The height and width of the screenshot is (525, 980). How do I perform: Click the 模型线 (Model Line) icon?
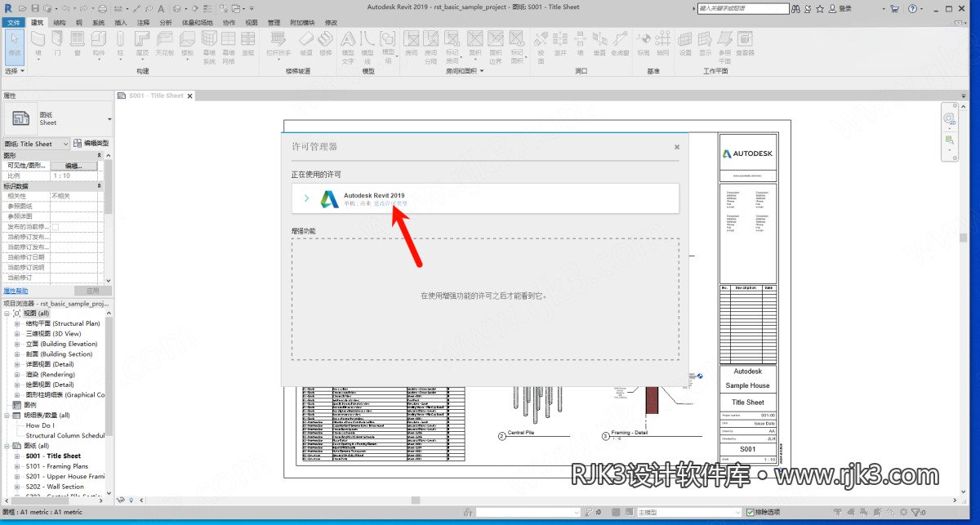tap(367, 39)
